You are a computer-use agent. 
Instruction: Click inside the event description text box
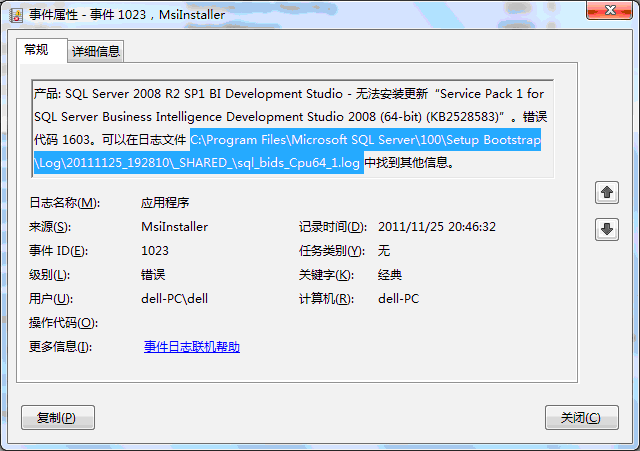(x=292, y=129)
